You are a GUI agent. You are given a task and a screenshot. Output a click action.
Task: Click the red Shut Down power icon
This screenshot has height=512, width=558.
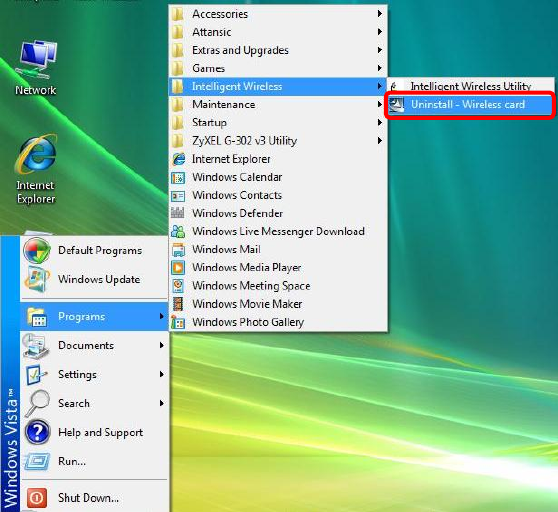(36, 497)
